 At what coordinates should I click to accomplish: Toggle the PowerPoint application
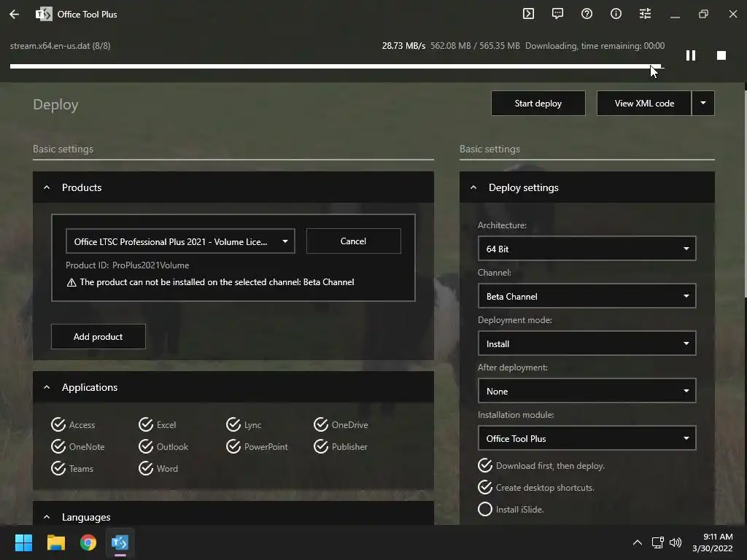(x=257, y=446)
